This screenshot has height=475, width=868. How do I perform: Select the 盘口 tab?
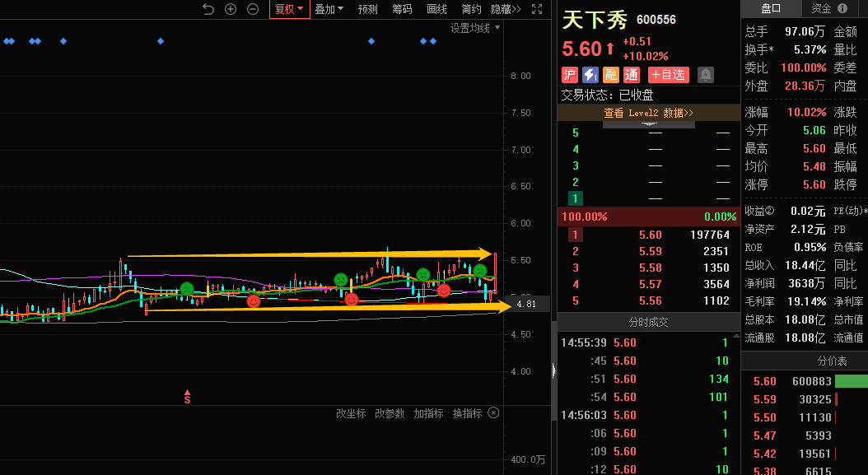click(771, 8)
